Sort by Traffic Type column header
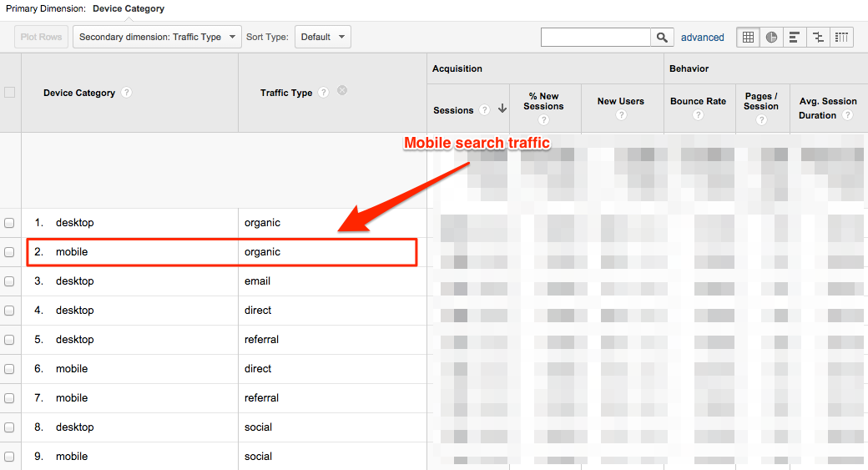868x470 pixels. pyautogui.click(x=286, y=93)
